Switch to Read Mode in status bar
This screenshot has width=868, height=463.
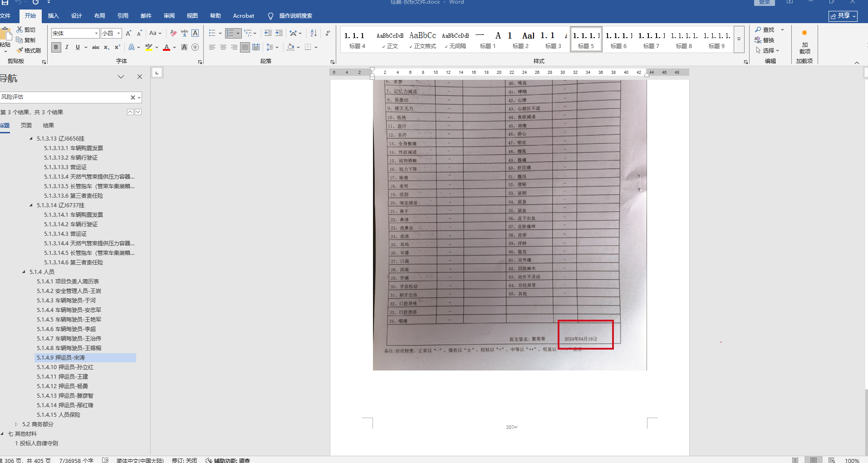point(795,460)
